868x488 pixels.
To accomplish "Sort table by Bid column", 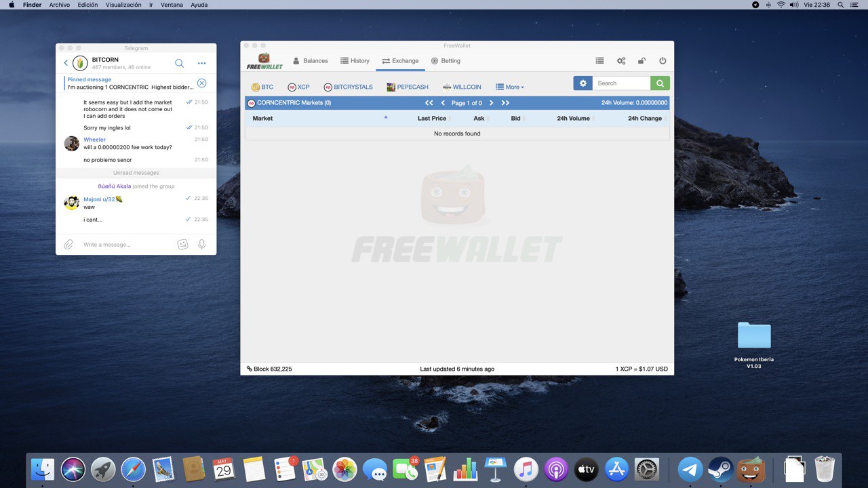I will 515,119.
